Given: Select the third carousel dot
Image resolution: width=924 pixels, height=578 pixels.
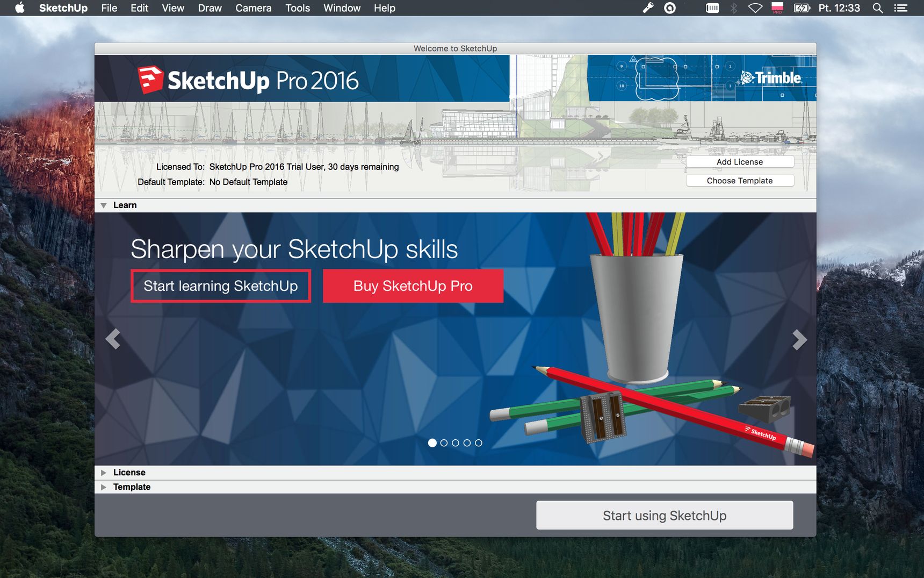Looking at the screenshot, I should (456, 443).
